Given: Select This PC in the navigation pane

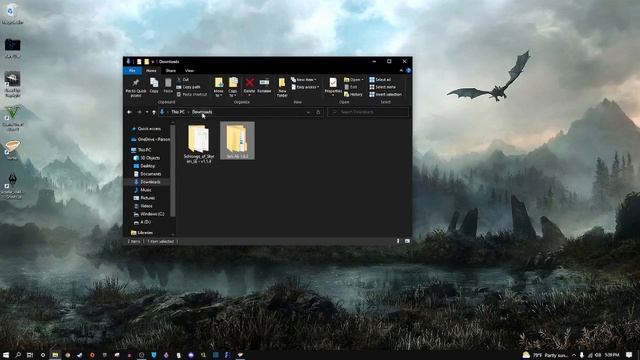Looking at the screenshot, I should (141, 150).
